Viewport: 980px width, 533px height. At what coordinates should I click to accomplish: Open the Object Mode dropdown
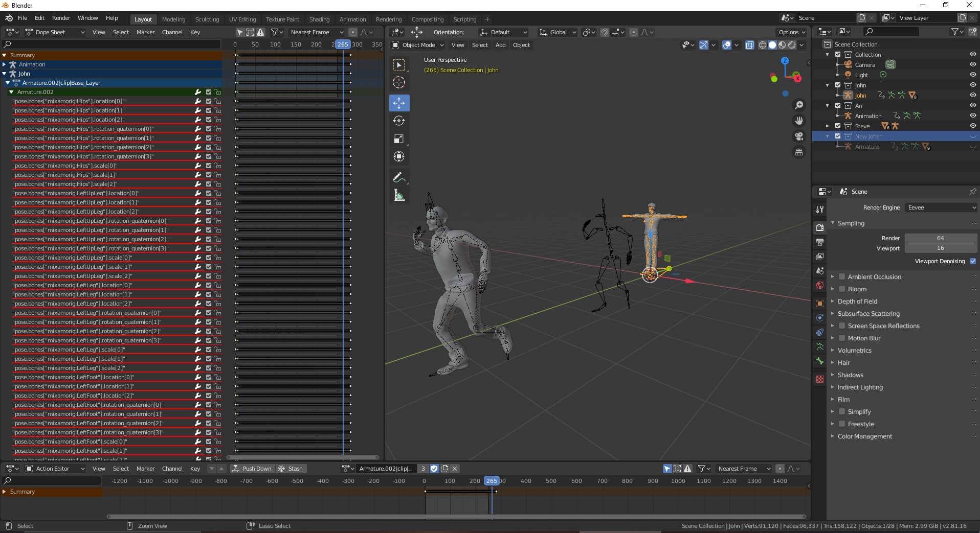pyautogui.click(x=417, y=45)
